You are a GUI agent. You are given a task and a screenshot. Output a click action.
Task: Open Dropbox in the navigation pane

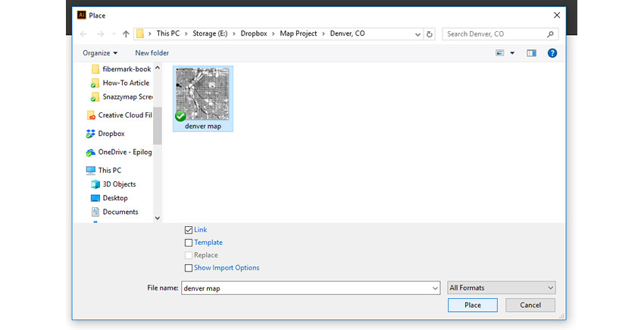click(111, 134)
